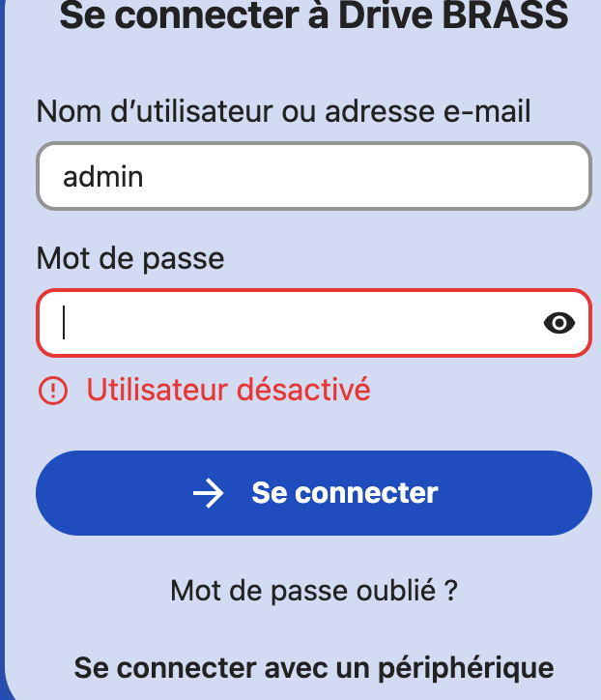Submit login with the Se connecter button
Viewport: 601px width, 700px height.
click(314, 493)
